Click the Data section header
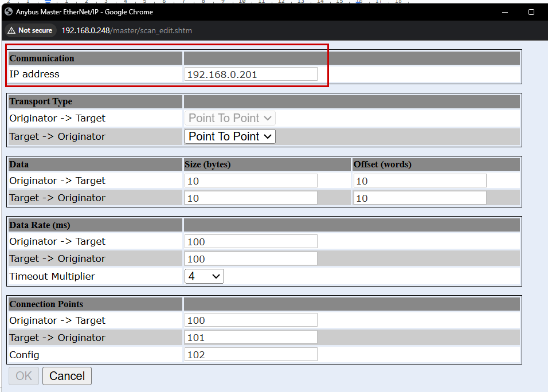This screenshot has height=392, width=548. pos(19,164)
